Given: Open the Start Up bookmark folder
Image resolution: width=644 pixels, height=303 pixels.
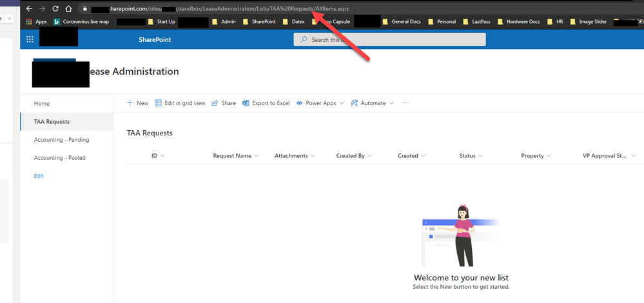Looking at the screenshot, I should (x=161, y=22).
